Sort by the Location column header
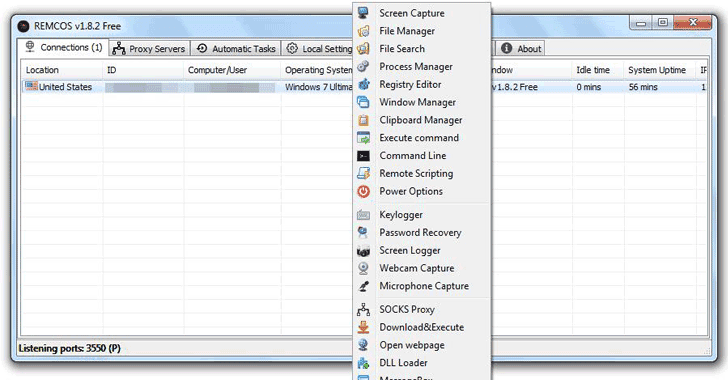This screenshot has width=728, height=380. point(61,70)
